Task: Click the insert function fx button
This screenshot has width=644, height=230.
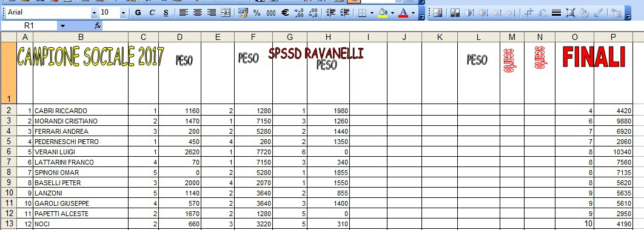Action: pos(98,26)
